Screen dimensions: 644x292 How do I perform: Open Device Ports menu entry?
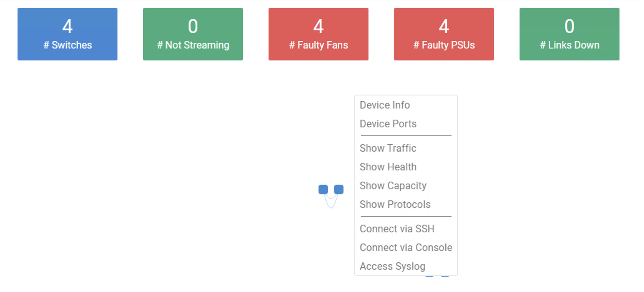[388, 124]
